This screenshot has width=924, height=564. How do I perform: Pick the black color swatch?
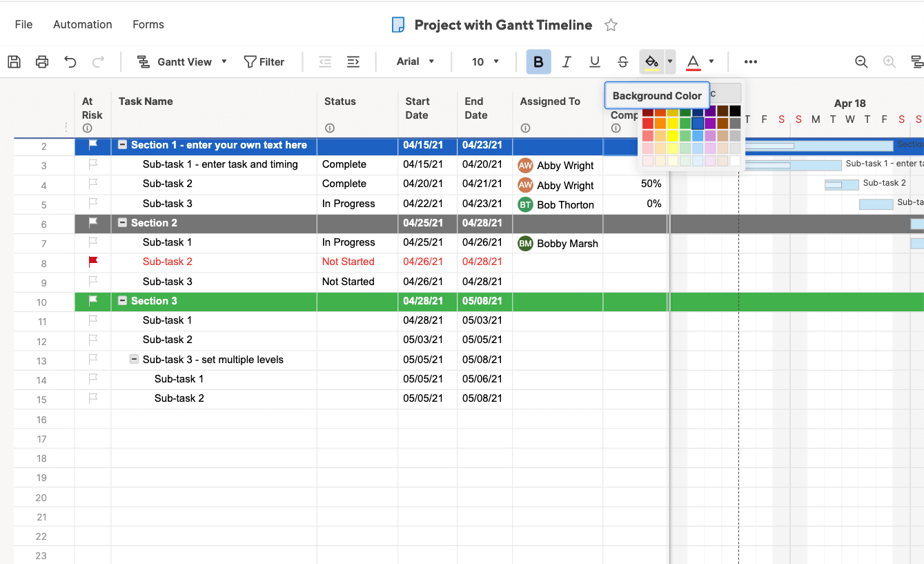tap(735, 111)
